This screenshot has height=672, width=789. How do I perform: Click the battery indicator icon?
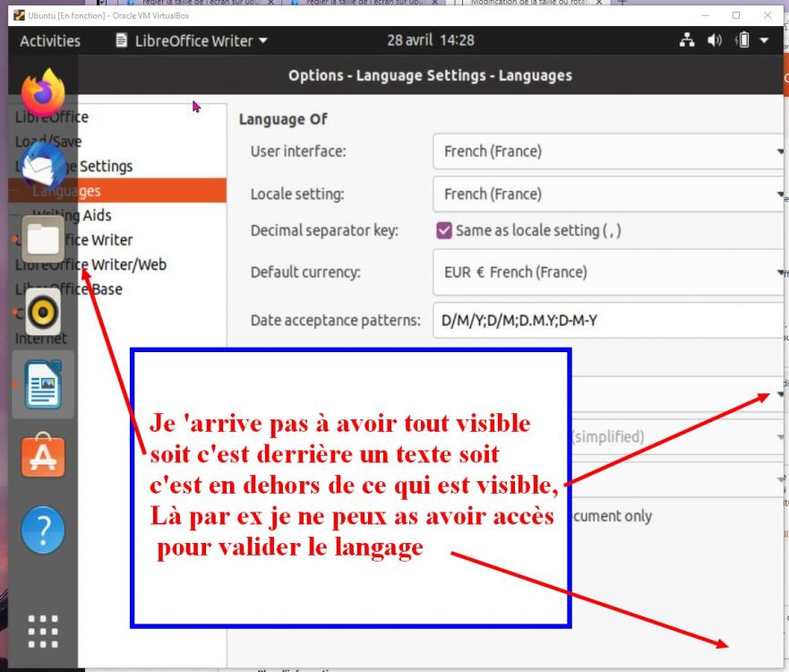[742, 39]
